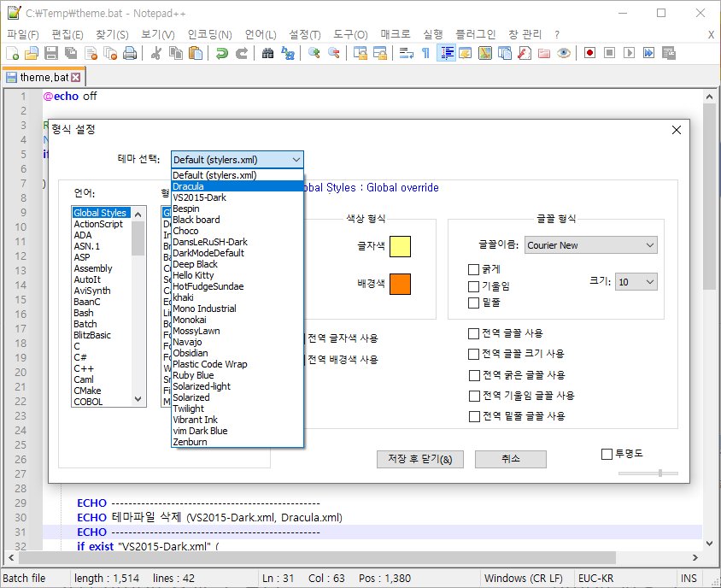Click the transparency slider below 투명도
The height and width of the screenshot is (588, 721).
coord(648,473)
